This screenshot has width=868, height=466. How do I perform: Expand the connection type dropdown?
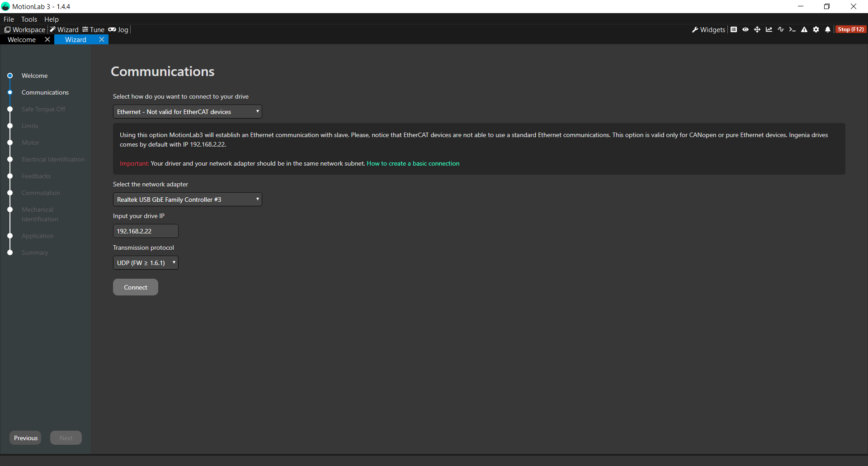187,112
